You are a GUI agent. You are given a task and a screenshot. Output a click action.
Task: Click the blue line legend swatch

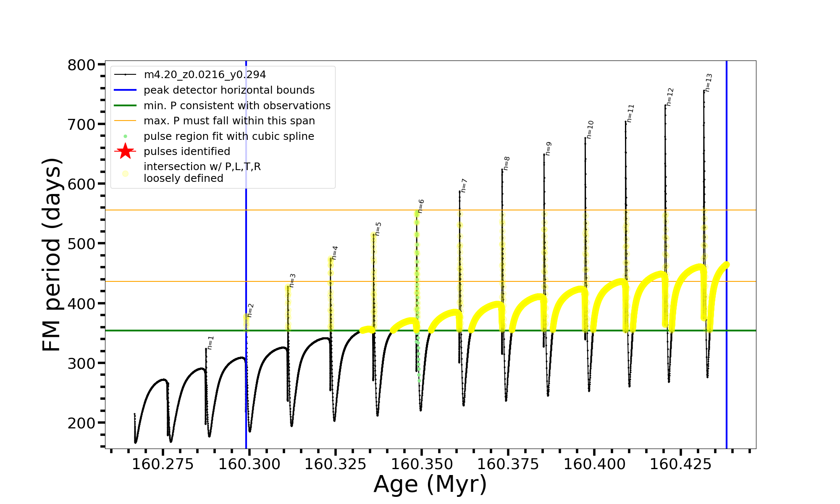pyautogui.click(x=125, y=90)
